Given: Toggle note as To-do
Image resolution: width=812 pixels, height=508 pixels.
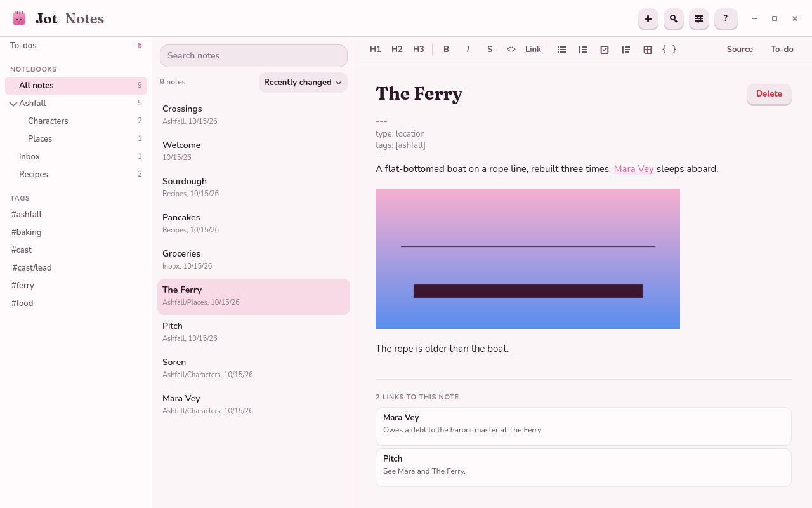Looking at the screenshot, I should click(x=782, y=50).
